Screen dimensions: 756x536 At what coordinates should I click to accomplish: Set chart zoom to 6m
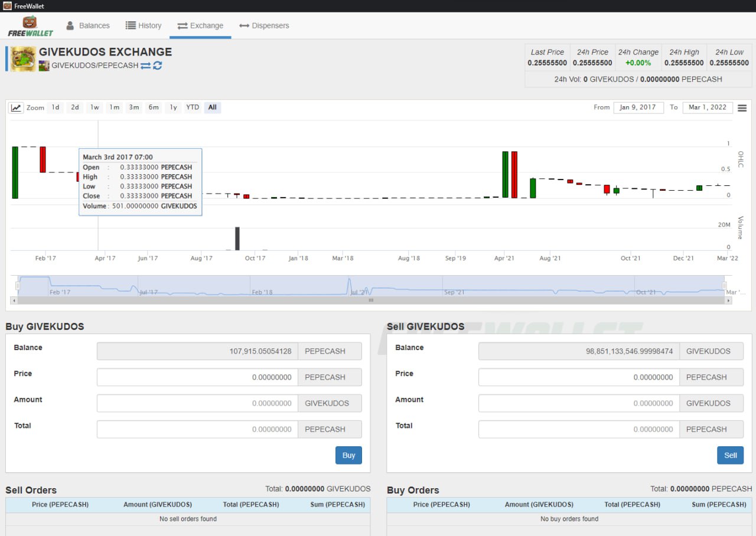[x=154, y=107]
